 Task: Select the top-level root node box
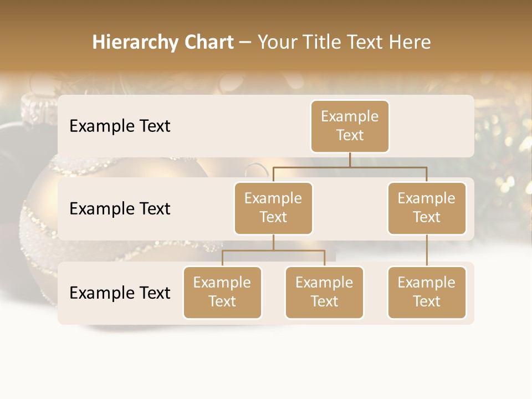tap(350, 126)
